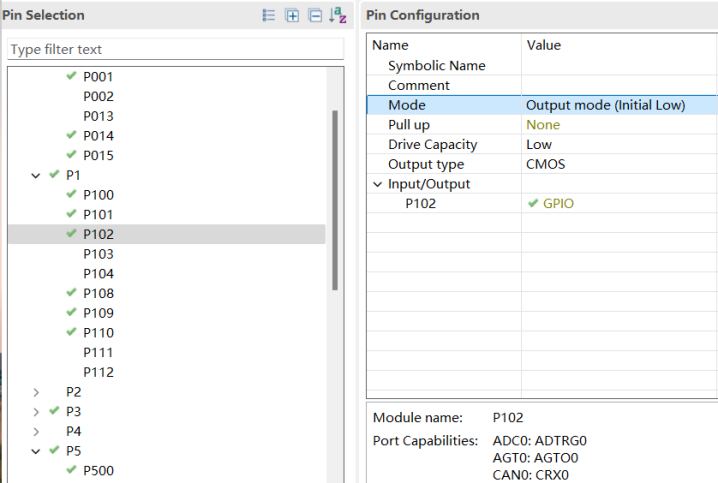This screenshot has height=483, width=718.
Task: Collapse the P1 port group
Action: (x=36, y=175)
